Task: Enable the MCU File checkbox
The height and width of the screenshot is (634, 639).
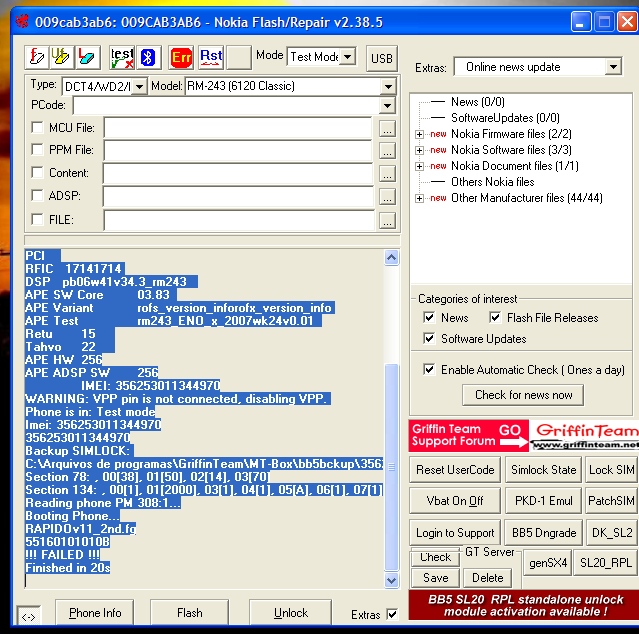Action: click(37, 128)
